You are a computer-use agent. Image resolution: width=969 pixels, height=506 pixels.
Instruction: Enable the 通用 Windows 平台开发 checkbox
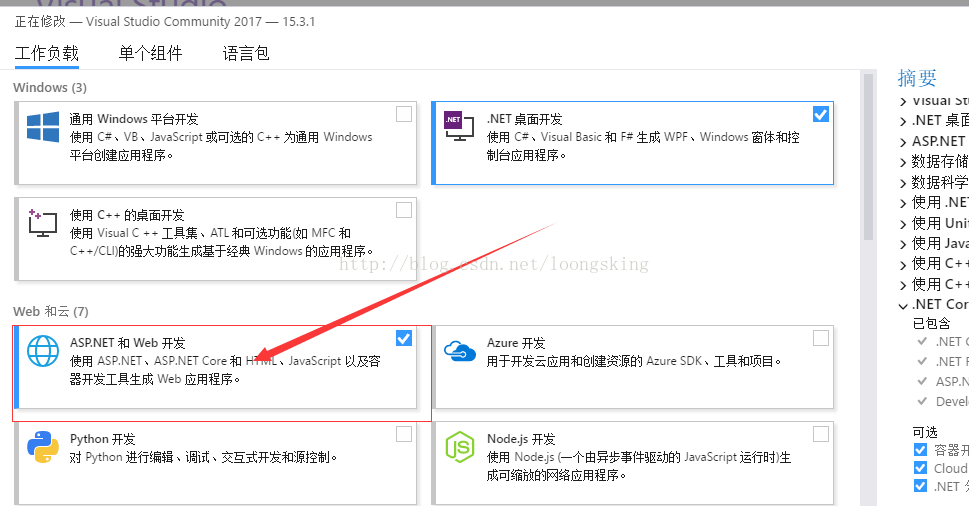tap(404, 114)
